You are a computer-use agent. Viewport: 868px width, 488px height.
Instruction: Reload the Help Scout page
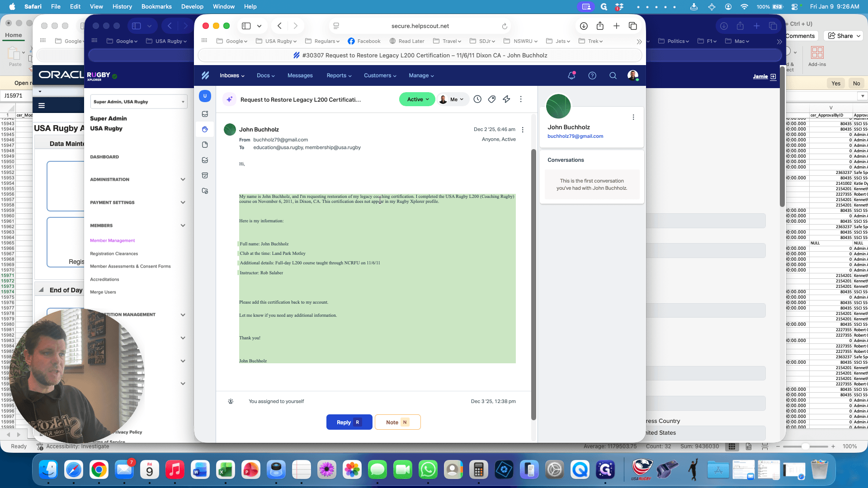[x=505, y=26]
